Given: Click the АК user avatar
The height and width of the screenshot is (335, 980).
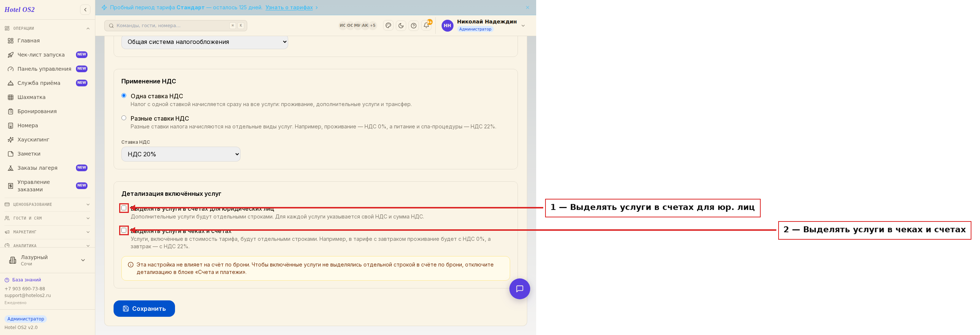Looking at the screenshot, I should coord(365,25).
